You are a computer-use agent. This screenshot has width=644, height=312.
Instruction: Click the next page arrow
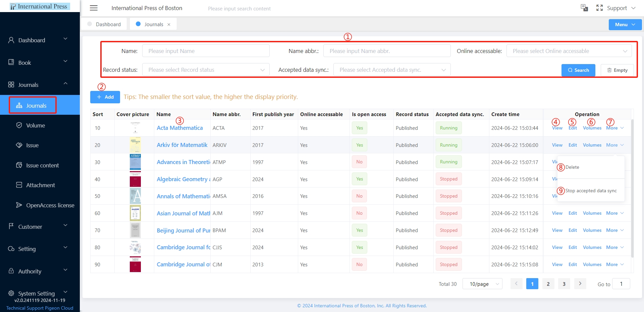(580, 284)
